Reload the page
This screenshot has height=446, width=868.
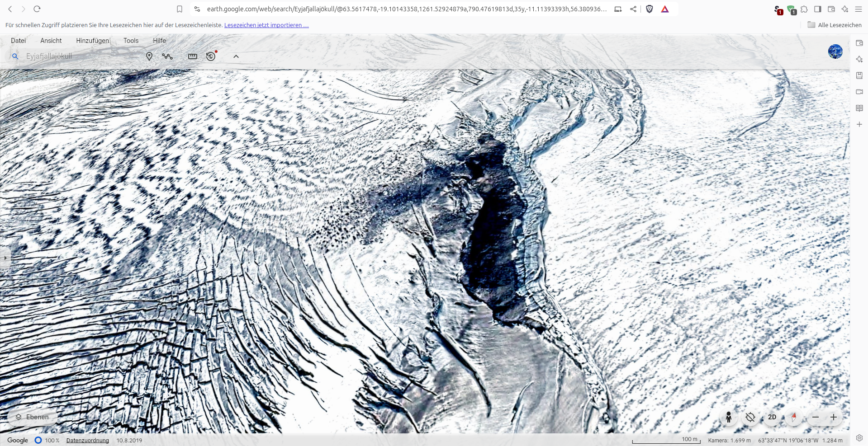[x=37, y=9]
